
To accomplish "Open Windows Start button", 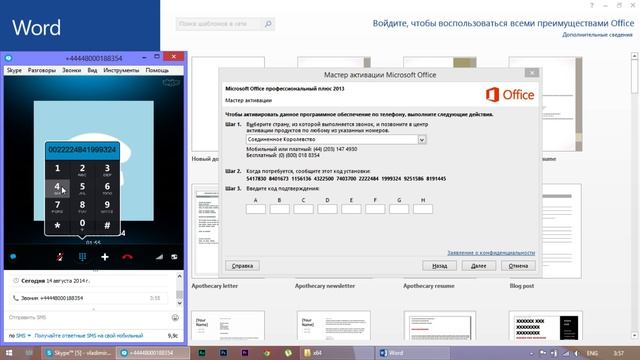I will click(9, 353).
